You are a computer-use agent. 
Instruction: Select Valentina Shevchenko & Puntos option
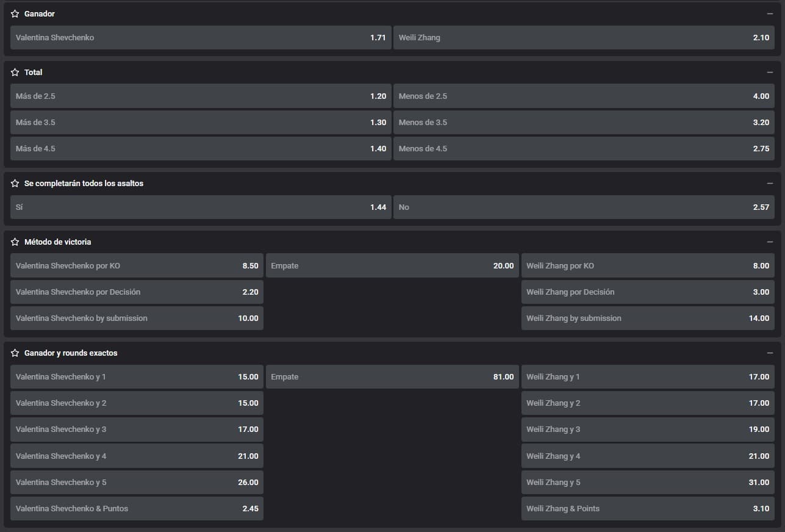pyautogui.click(x=137, y=508)
